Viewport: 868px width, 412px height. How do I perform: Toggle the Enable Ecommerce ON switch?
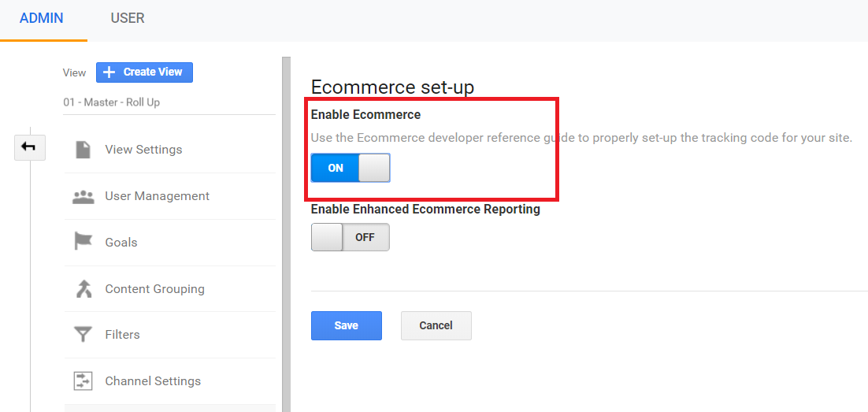tap(351, 168)
